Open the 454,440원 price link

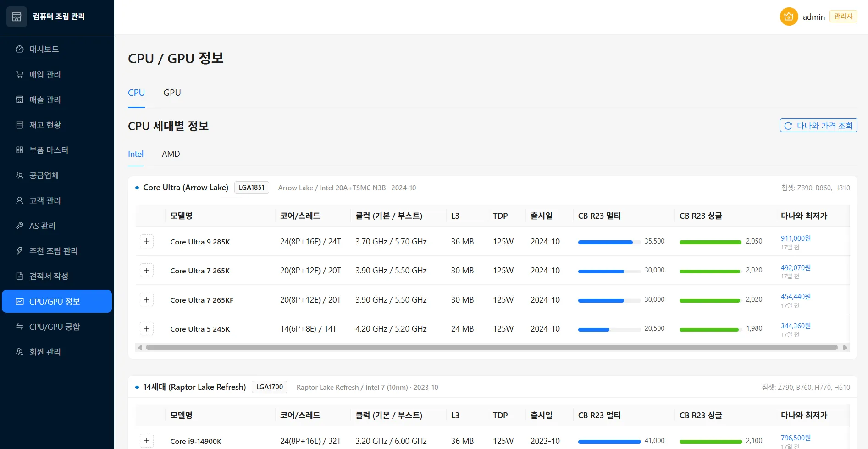click(x=796, y=297)
